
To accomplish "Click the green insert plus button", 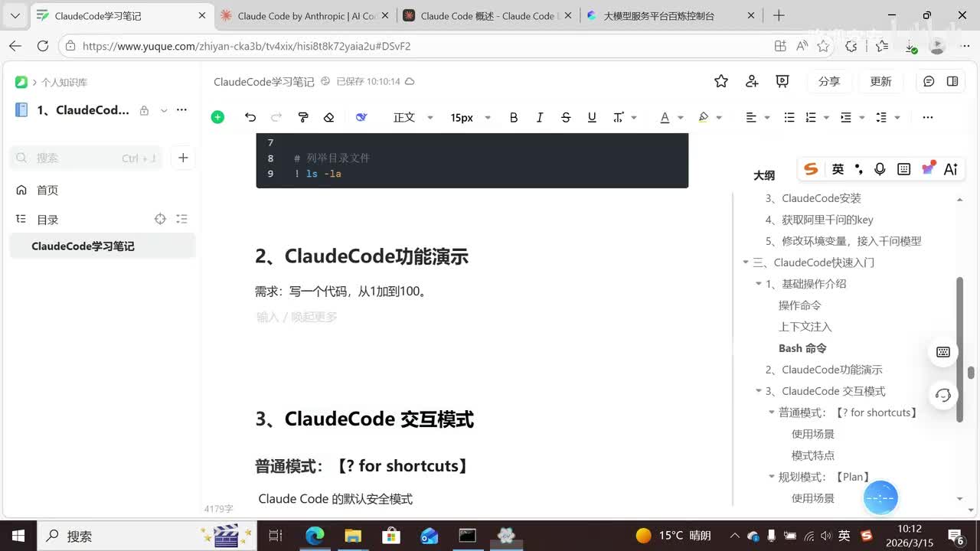I will (x=217, y=117).
